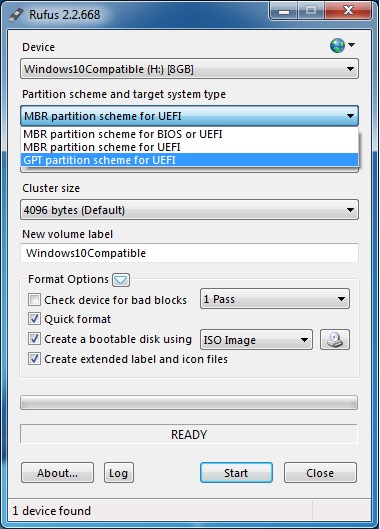Click the progress bar

pyautogui.click(x=189, y=402)
